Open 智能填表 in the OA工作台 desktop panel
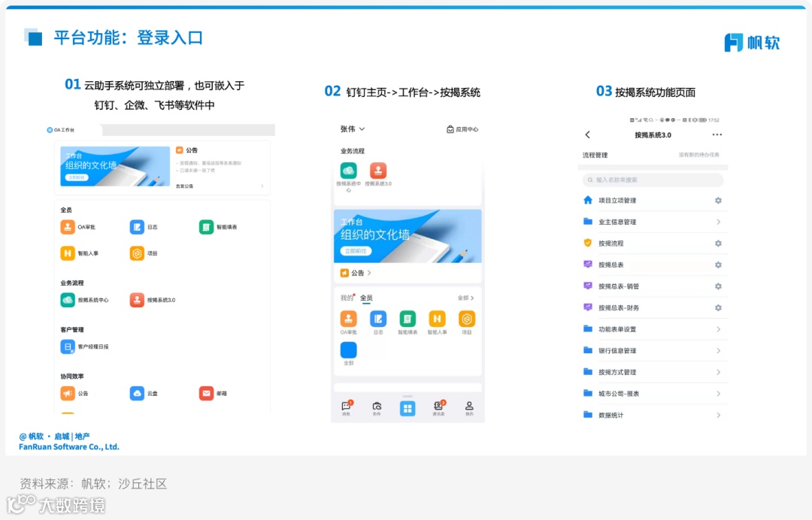Viewport: 812px width, 520px height. pyautogui.click(x=218, y=227)
